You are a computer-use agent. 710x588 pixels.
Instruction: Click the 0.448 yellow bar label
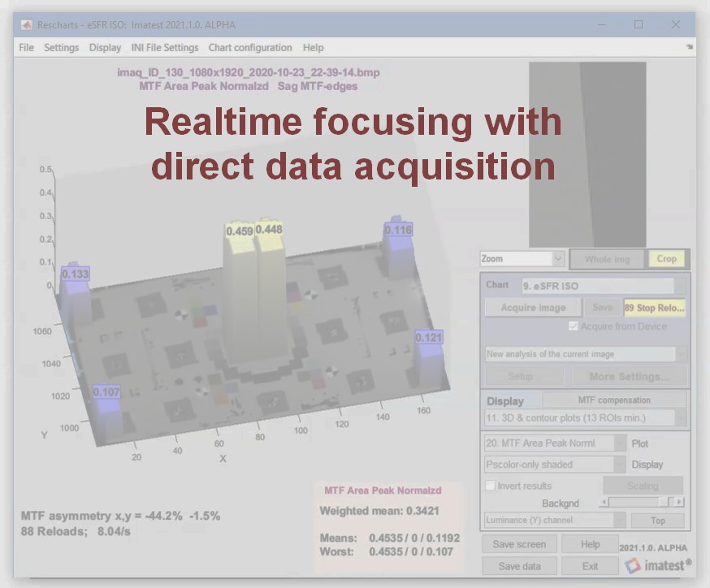[269, 230]
